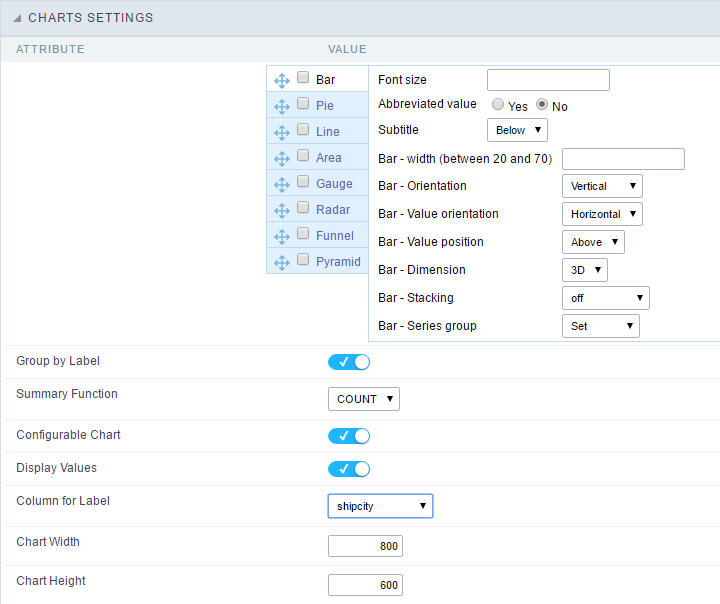Open the Summary Function COUNT dropdown
This screenshot has width=720, height=604.
point(364,399)
